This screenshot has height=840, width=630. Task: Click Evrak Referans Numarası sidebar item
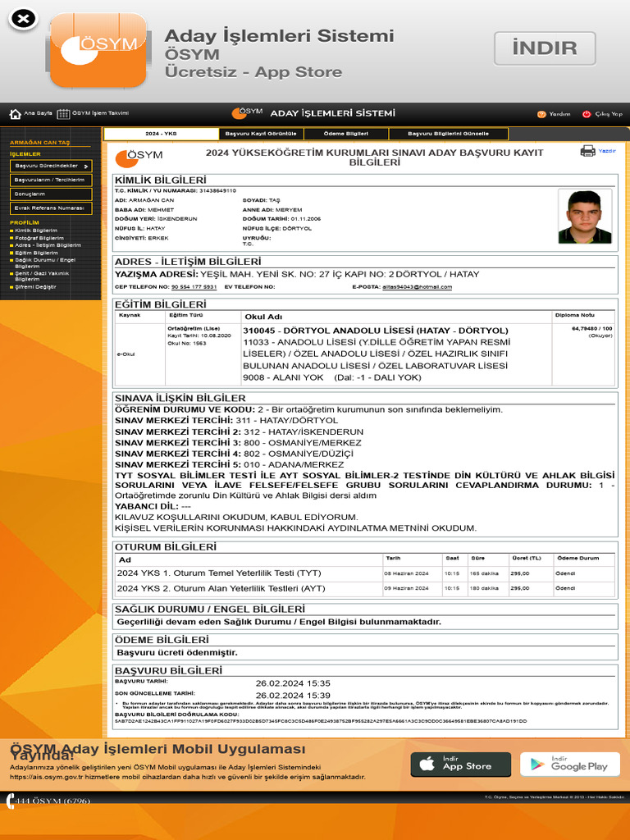tap(51, 208)
